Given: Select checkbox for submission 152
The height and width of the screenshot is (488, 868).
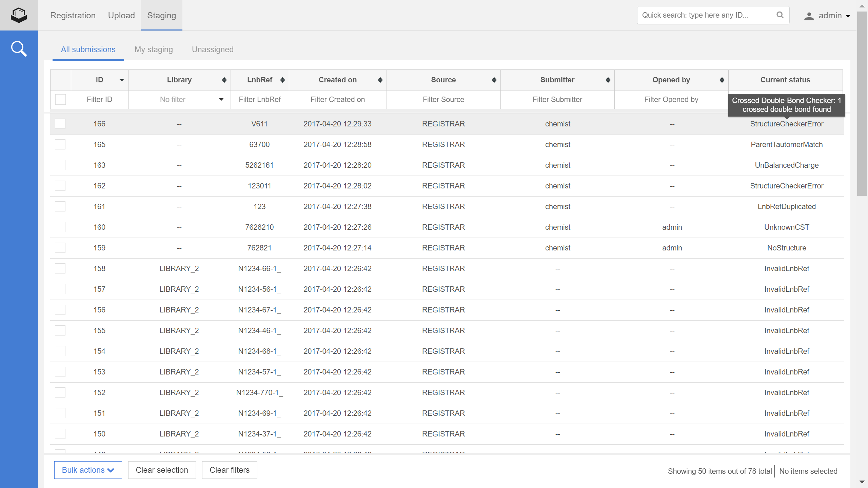Looking at the screenshot, I should [60, 392].
